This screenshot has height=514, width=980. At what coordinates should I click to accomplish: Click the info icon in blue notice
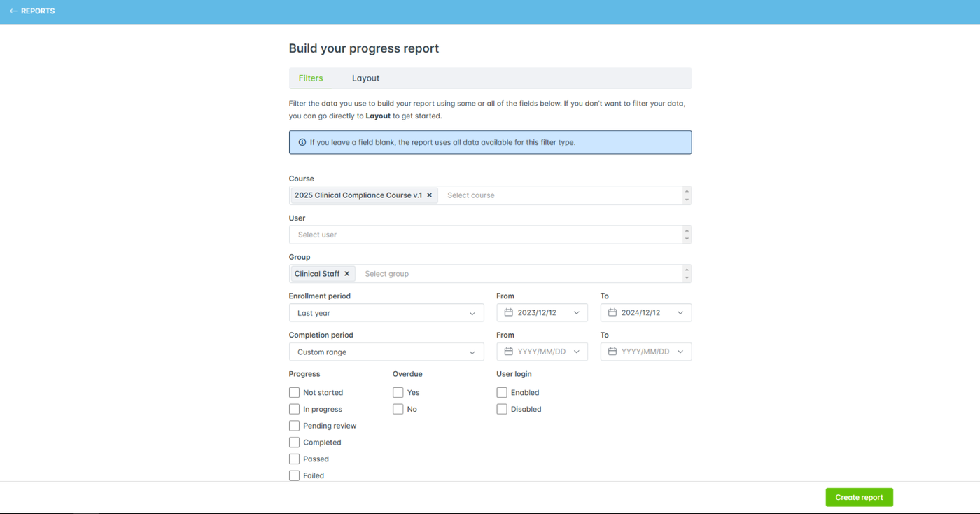pos(302,142)
